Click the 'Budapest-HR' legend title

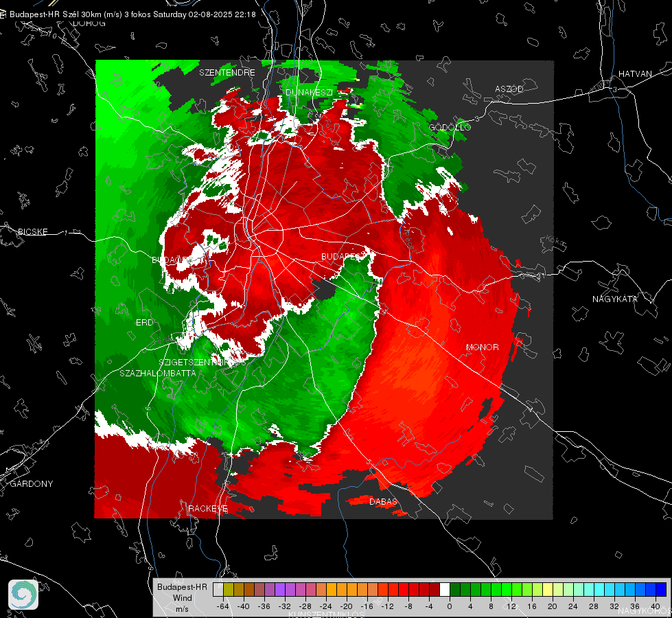(182, 587)
